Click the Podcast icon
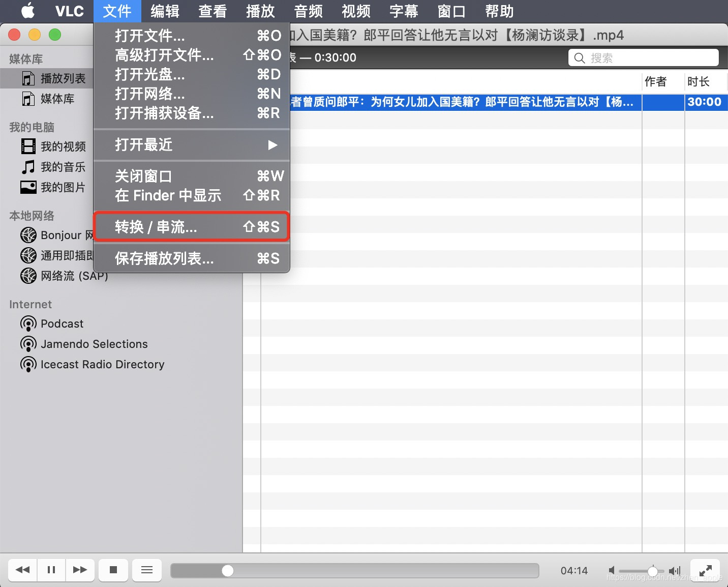Screen dimensions: 728x587 coord(28,324)
